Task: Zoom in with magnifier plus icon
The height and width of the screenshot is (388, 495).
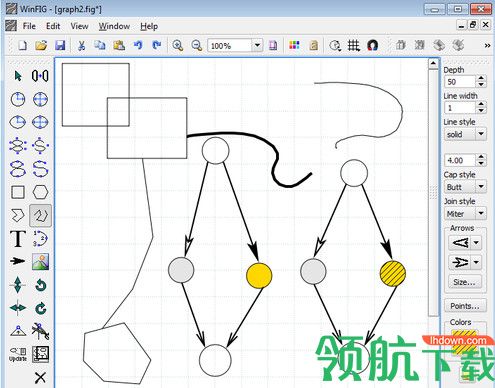Action: point(178,45)
